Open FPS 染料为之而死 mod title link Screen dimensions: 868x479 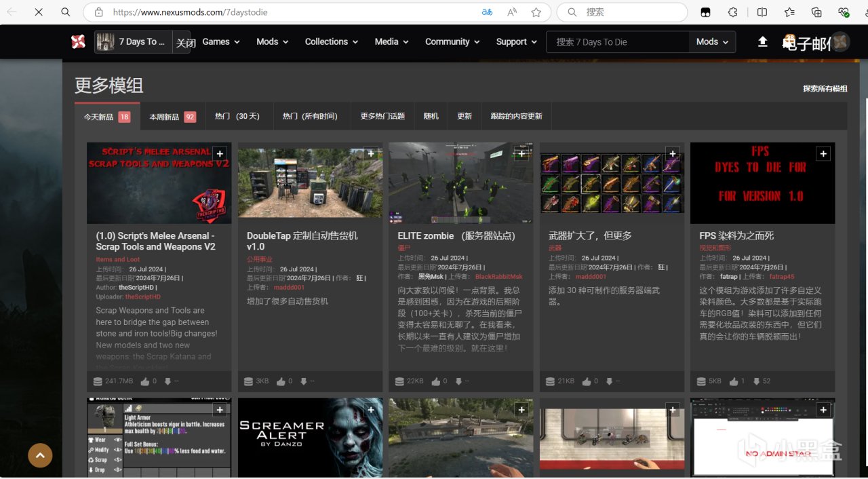pos(736,235)
